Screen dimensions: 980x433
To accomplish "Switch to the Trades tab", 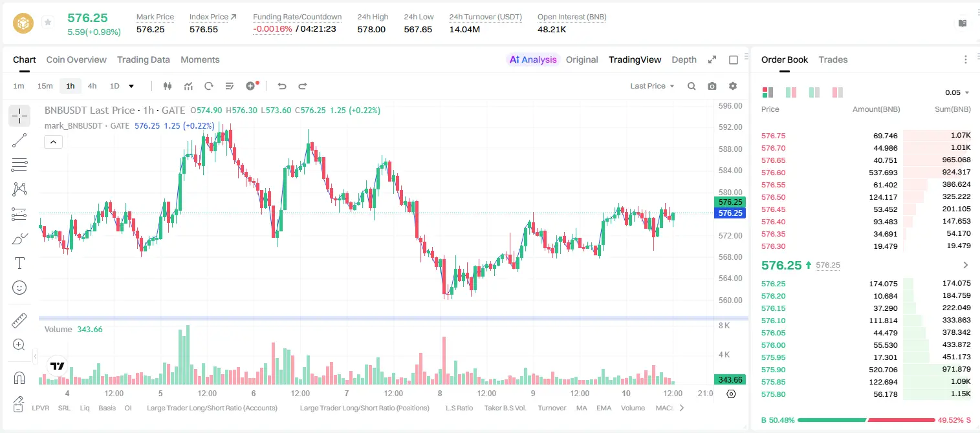I will [833, 59].
